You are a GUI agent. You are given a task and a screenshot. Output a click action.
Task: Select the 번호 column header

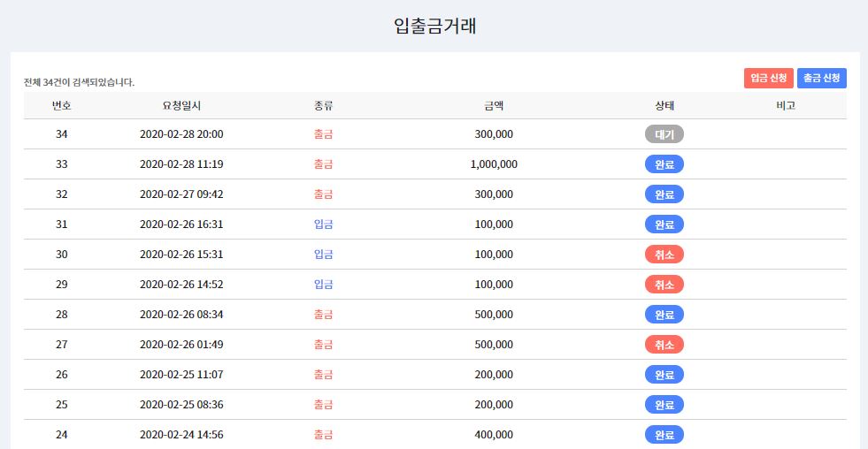(61, 105)
